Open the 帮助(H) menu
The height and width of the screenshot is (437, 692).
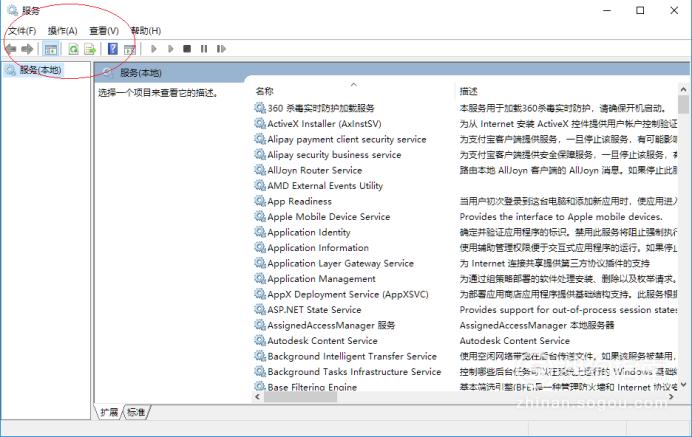146,30
